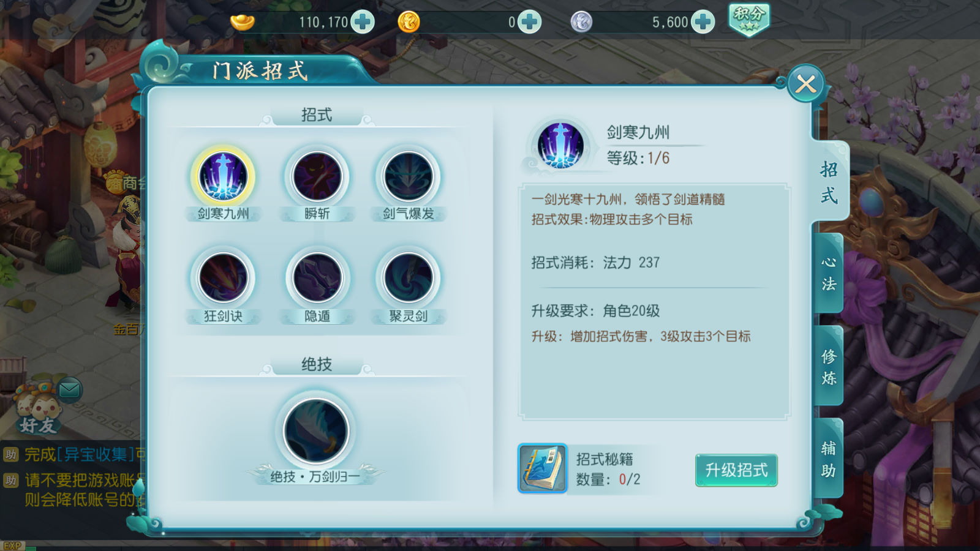Click the 招式秘籍 book item icon

[543, 468]
